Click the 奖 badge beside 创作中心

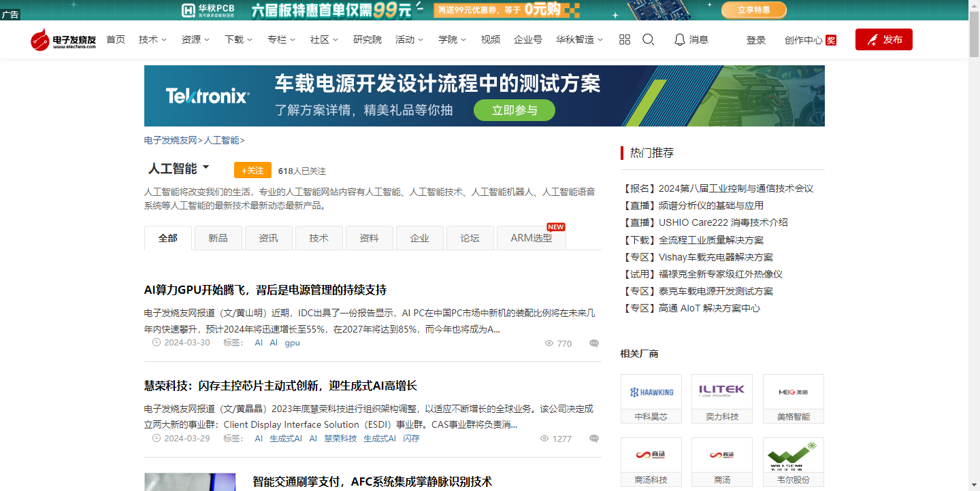pos(831,40)
